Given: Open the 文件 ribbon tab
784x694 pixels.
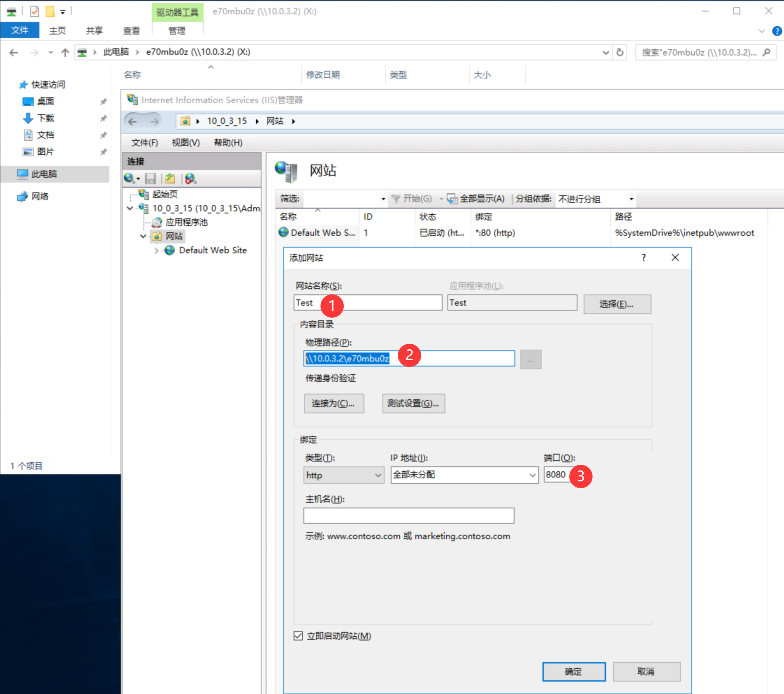Looking at the screenshot, I should [20, 31].
